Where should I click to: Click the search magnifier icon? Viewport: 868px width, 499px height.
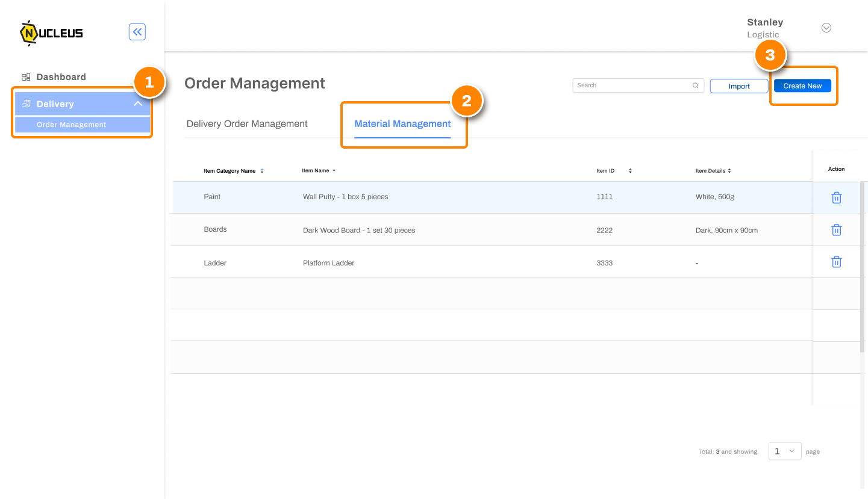[695, 85]
